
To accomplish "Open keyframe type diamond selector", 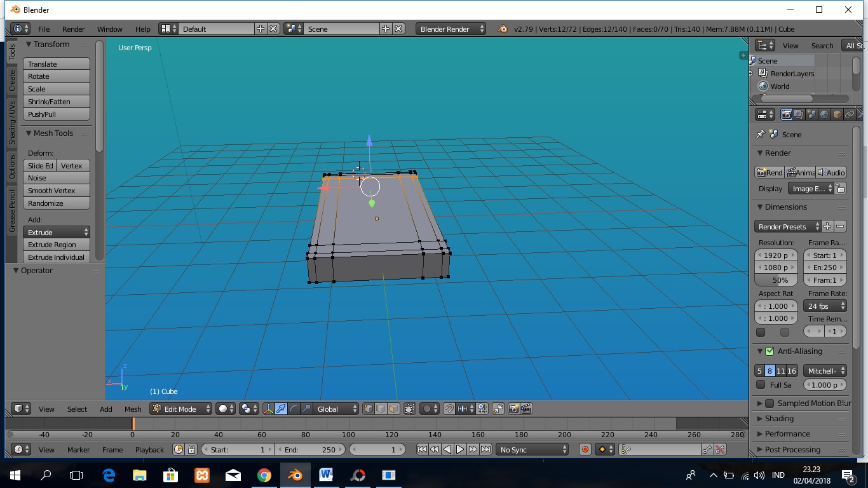I will (605, 449).
